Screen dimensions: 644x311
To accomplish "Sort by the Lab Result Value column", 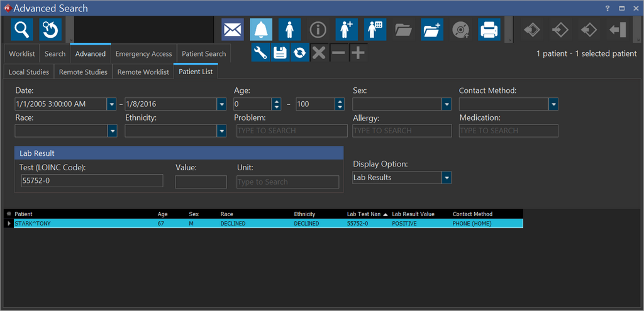I will click(413, 214).
